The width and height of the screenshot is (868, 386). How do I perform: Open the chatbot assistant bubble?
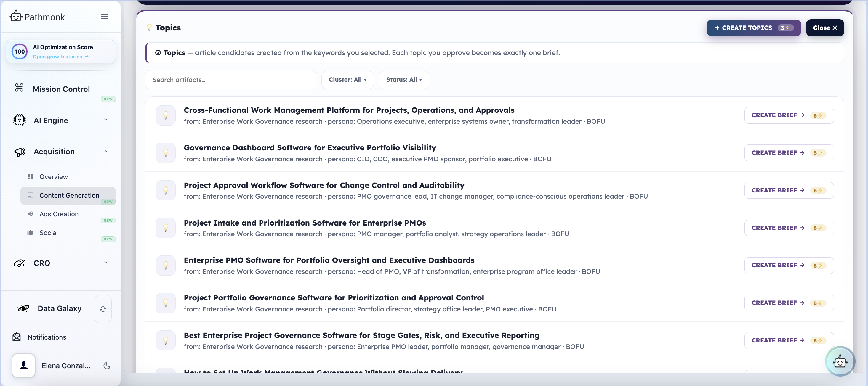click(x=840, y=361)
